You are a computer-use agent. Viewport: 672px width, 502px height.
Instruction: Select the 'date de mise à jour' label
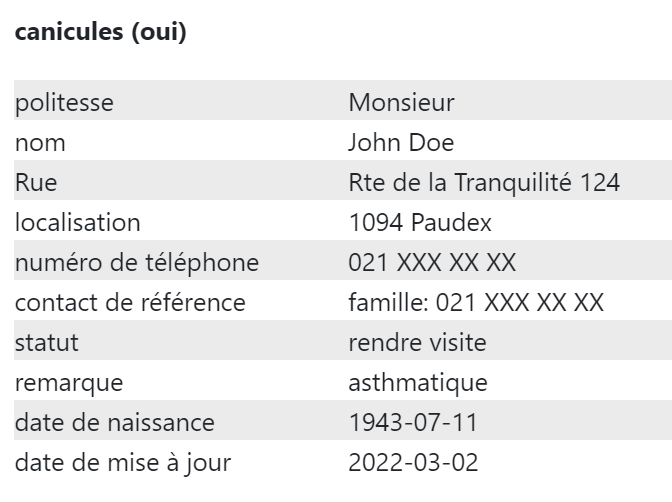123,463
